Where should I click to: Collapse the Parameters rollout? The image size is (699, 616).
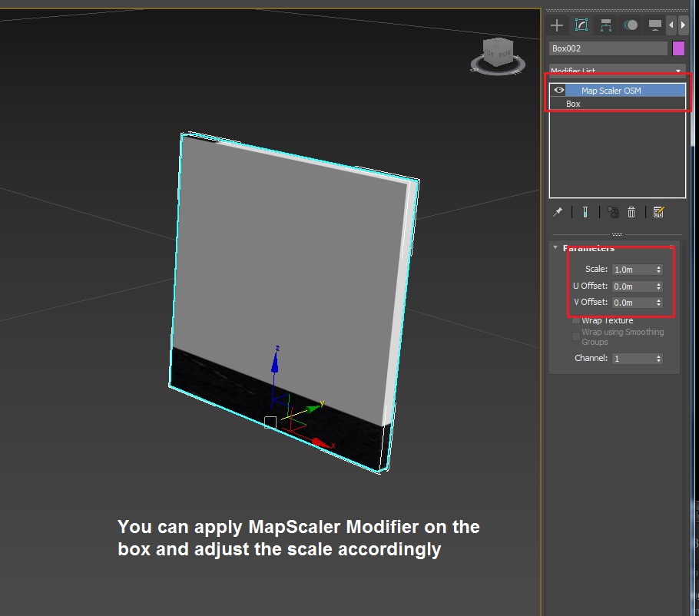[x=555, y=247]
